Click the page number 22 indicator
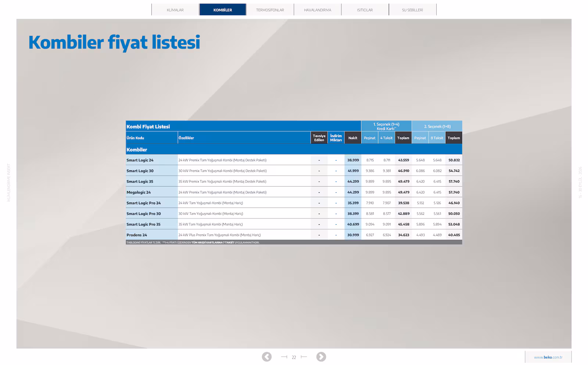Image resolution: width=588 pixels, height=365 pixels. (294, 357)
